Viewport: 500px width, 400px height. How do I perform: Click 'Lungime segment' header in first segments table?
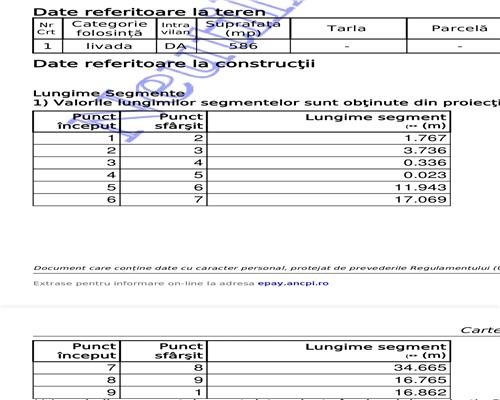tap(329, 121)
